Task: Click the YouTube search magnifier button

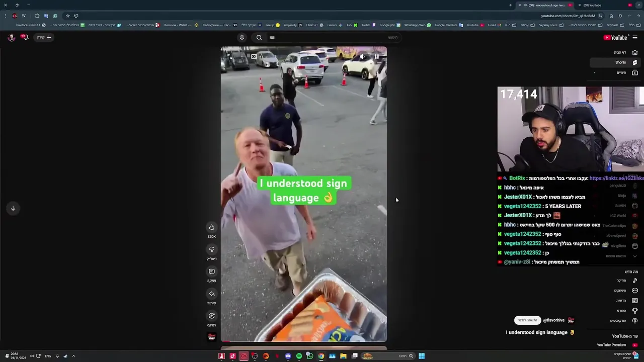Action: tap(259, 37)
